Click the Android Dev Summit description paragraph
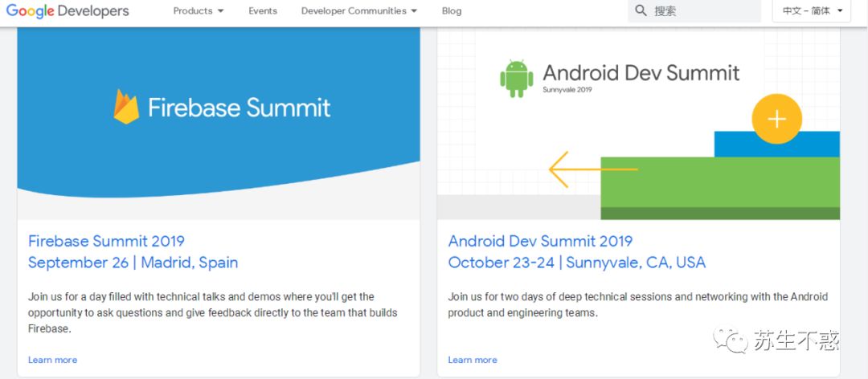This screenshot has height=379, width=868. coord(637,305)
